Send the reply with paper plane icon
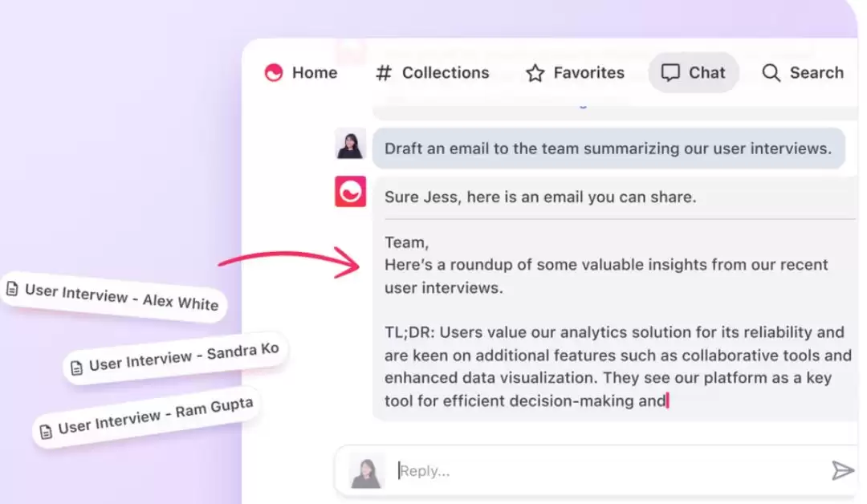 click(x=843, y=470)
